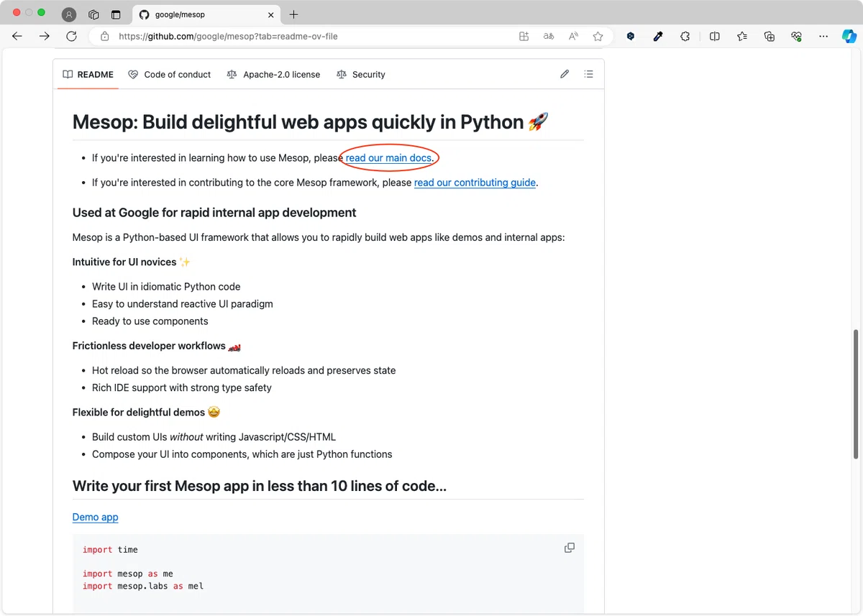Click the "Mesop: Build delightful web apps" heading
This screenshot has width=863, height=616.
tap(311, 122)
